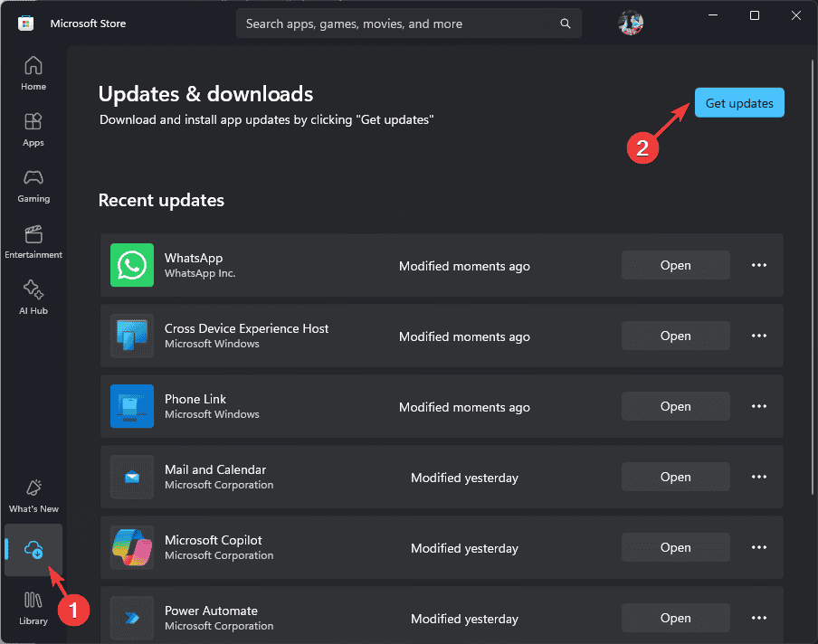Open Cross Device Experience Host
This screenshot has height=644, width=818.
pos(675,336)
